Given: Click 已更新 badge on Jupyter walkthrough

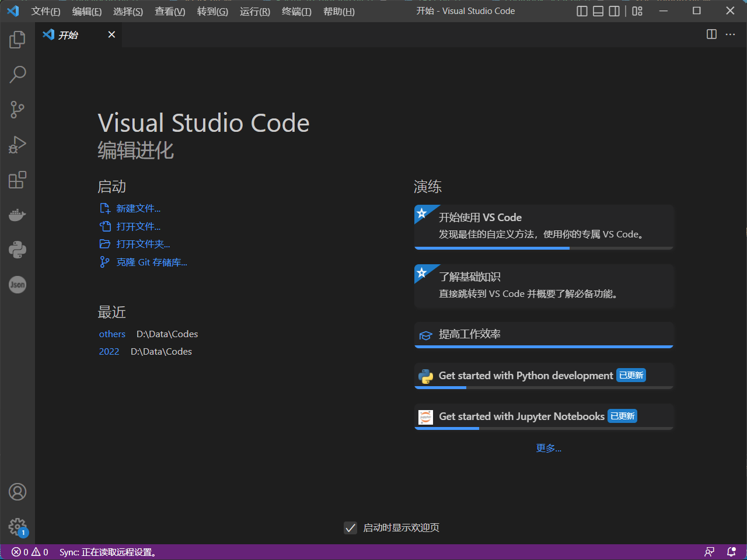Looking at the screenshot, I should (623, 416).
